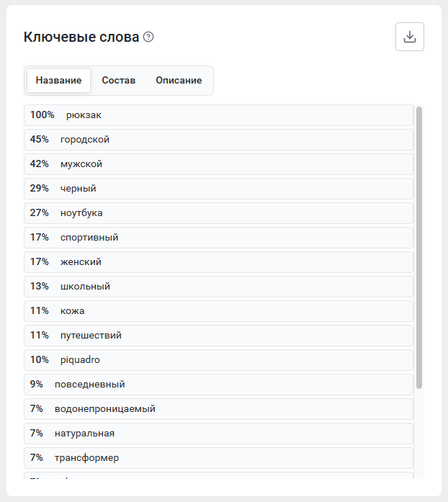The width and height of the screenshot is (448, 502).
Task: Click the download keywords icon
Action: (x=410, y=37)
